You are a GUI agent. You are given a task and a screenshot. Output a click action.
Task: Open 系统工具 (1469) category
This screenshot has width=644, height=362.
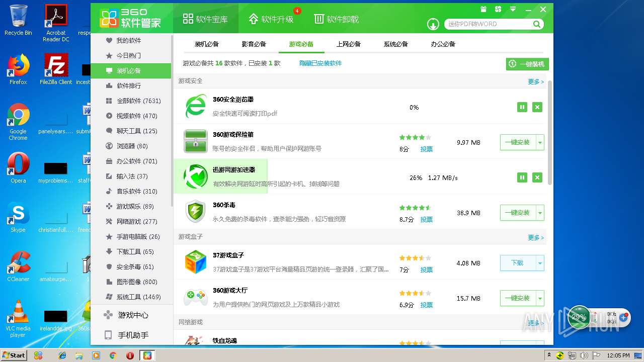point(131,297)
